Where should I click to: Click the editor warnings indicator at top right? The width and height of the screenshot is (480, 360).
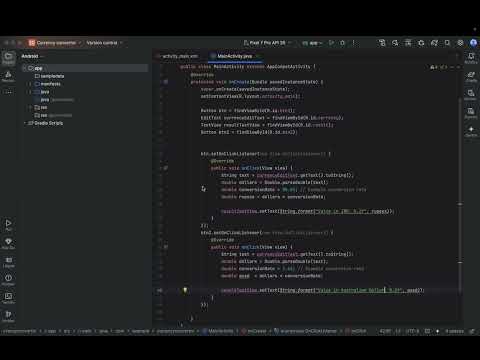[439, 67]
